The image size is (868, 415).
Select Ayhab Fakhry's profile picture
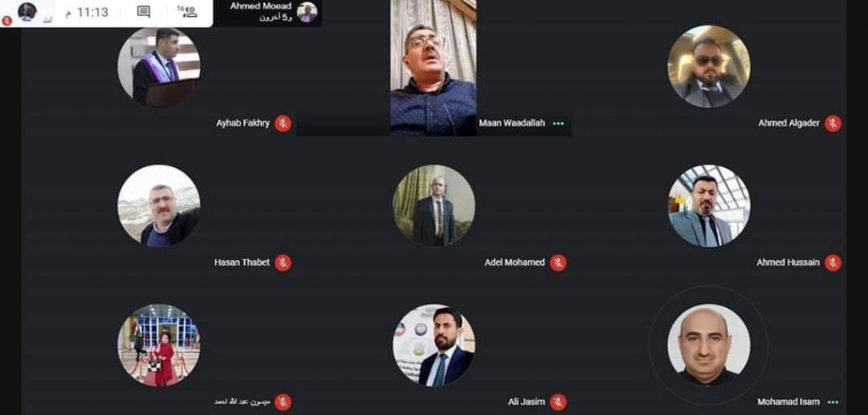[x=159, y=66]
